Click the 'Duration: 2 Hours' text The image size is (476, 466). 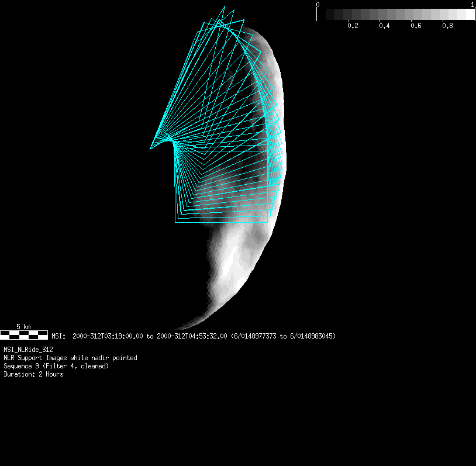(33, 374)
